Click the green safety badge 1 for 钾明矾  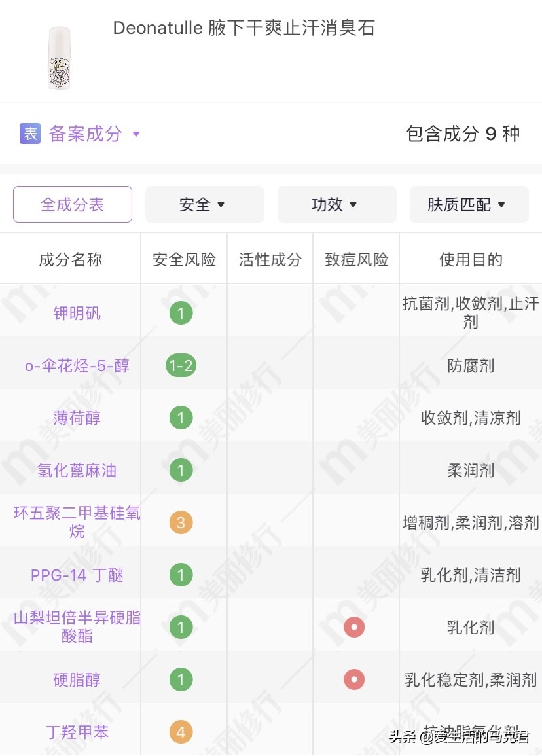coord(181,313)
